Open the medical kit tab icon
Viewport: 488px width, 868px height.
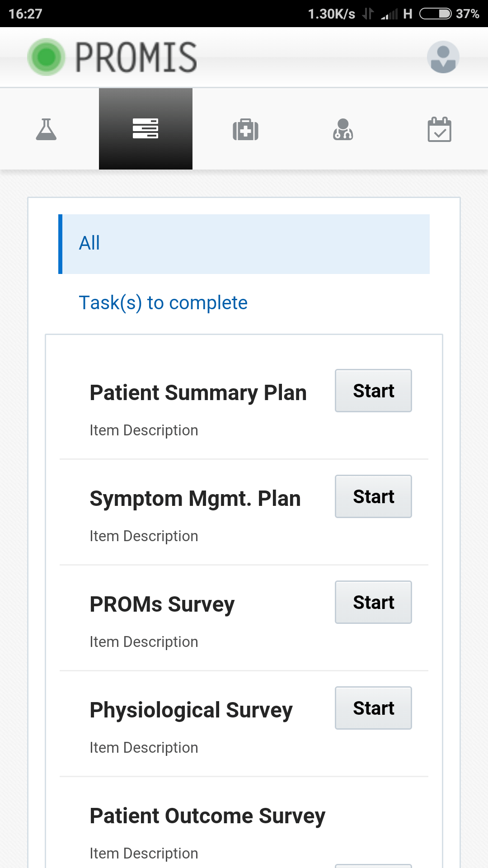pos(245,130)
